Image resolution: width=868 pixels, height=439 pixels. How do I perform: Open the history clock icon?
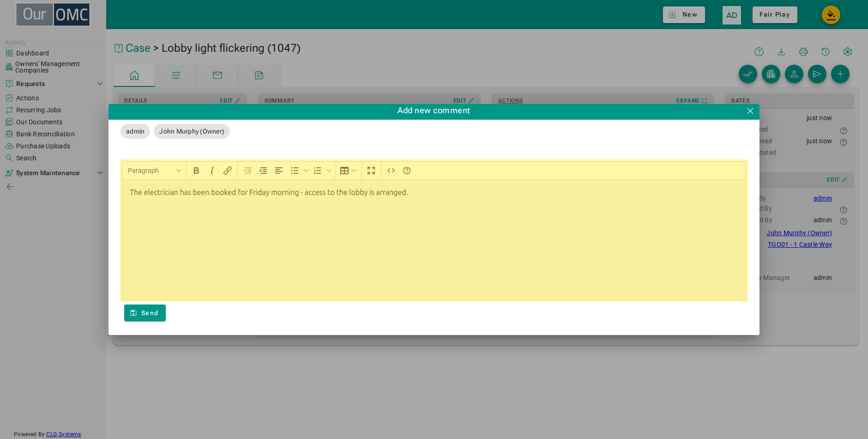click(826, 52)
